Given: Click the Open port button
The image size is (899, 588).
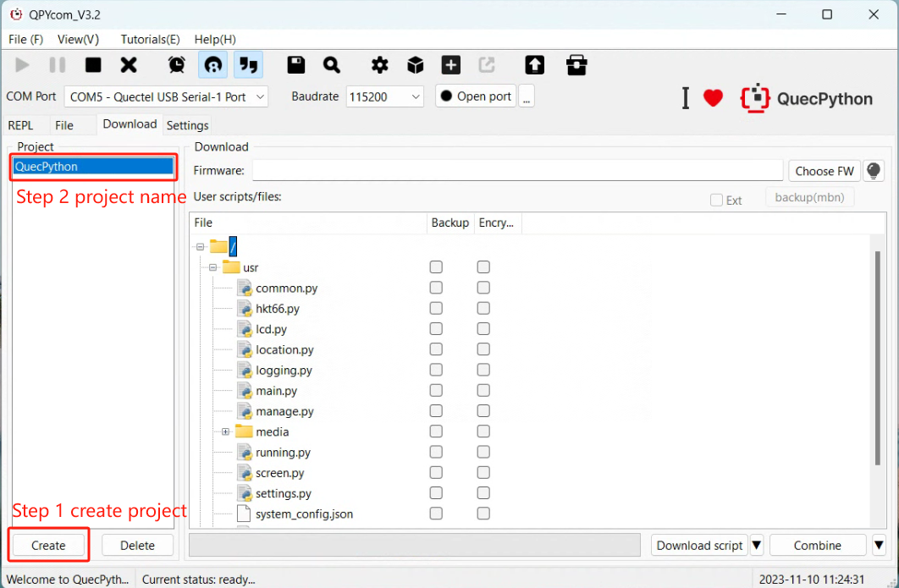Looking at the screenshot, I should [476, 96].
